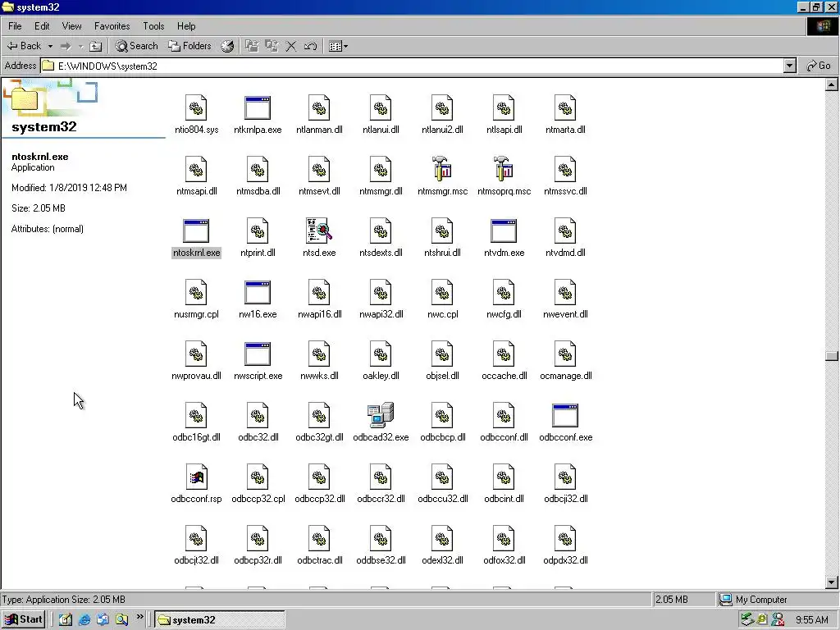Select the ntmsmgr.msc console icon
Screen dimensions: 840x630
[x=442, y=169]
